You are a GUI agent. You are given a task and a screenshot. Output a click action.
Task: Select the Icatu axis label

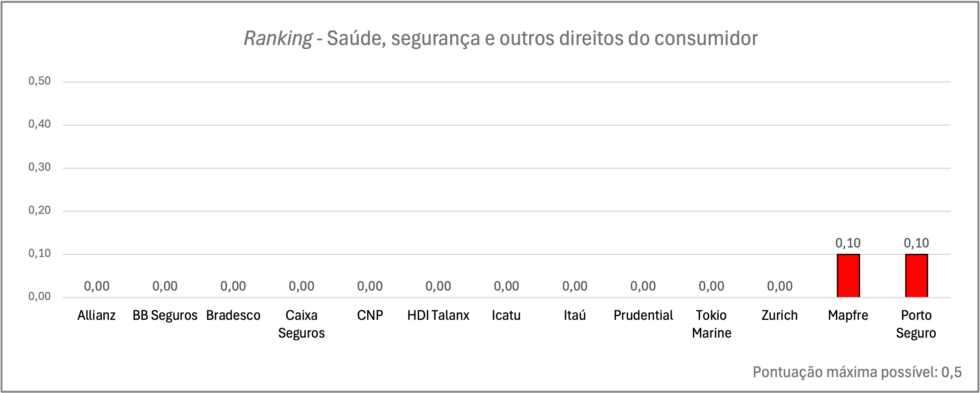pyautogui.click(x=506, y=315)
